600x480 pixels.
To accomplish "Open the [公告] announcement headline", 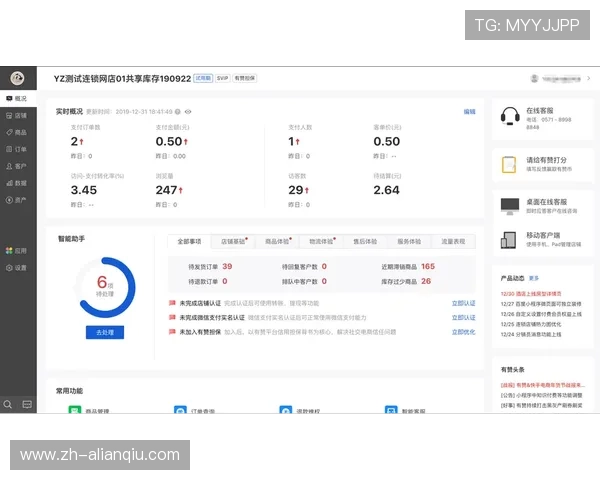I will pos(541,395).
